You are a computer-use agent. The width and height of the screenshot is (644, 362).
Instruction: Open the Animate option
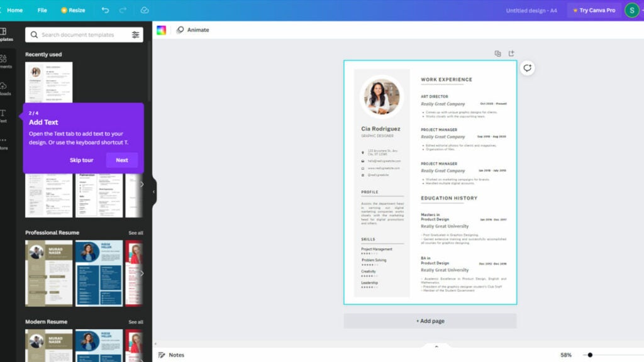[x=192, y=30]
